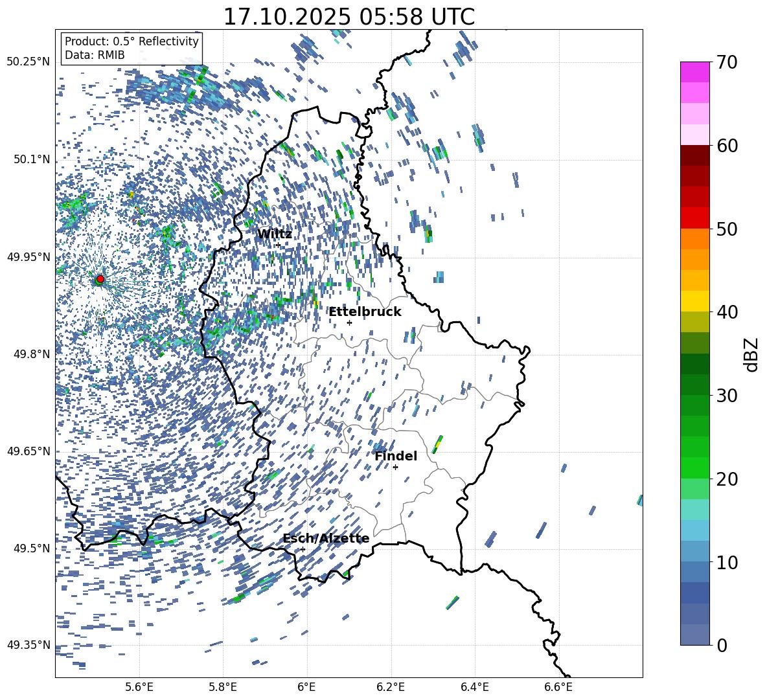Image resolution: width=767 pixels, height=700 pixels.
Task: Click the Esch/Alzette station cross marker
Action: pos(303,549)
